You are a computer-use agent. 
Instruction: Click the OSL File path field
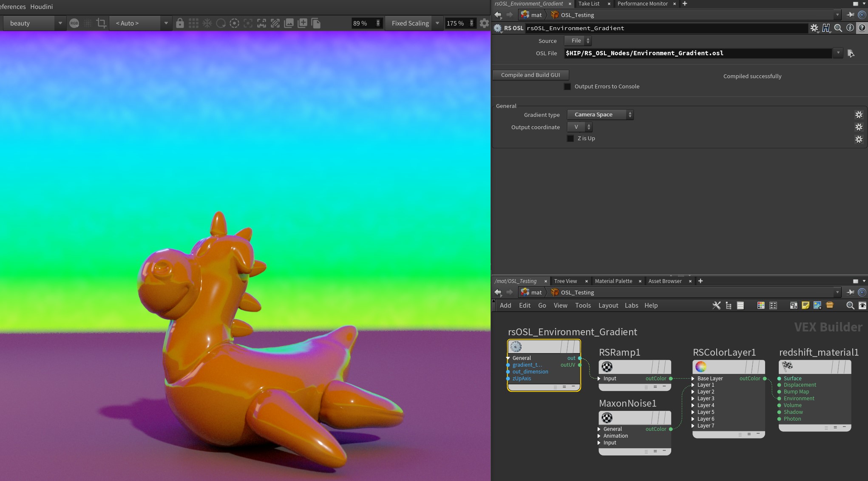tap(697, 53)
